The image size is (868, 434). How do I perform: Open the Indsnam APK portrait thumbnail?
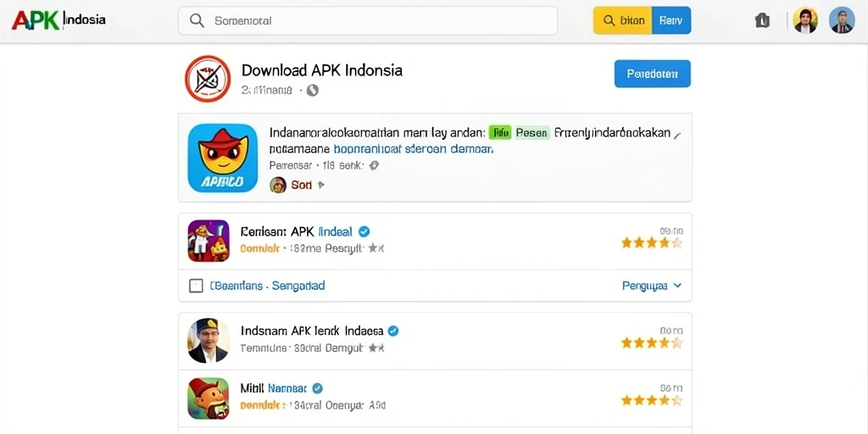coord(209,341)
